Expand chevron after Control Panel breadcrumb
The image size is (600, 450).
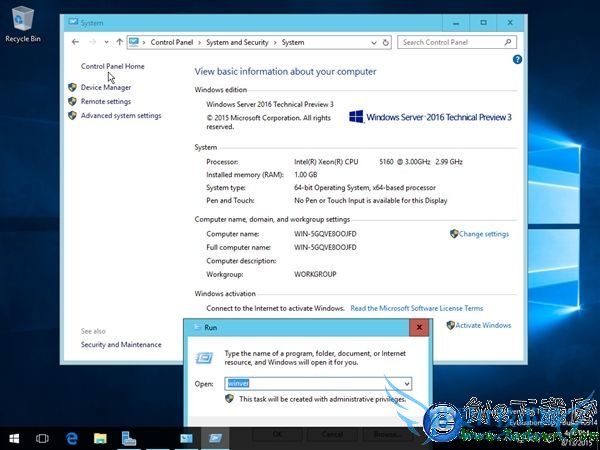point(199,42)
